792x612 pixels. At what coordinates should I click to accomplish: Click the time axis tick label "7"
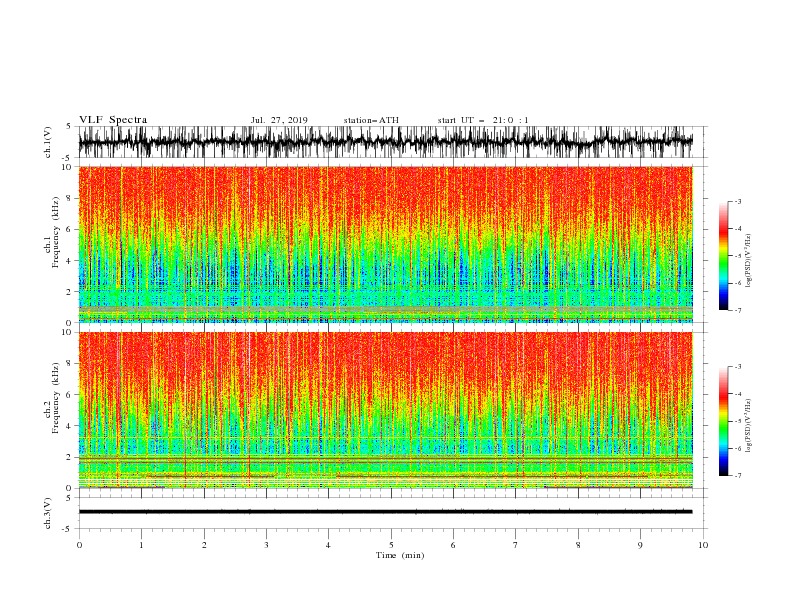516,545
